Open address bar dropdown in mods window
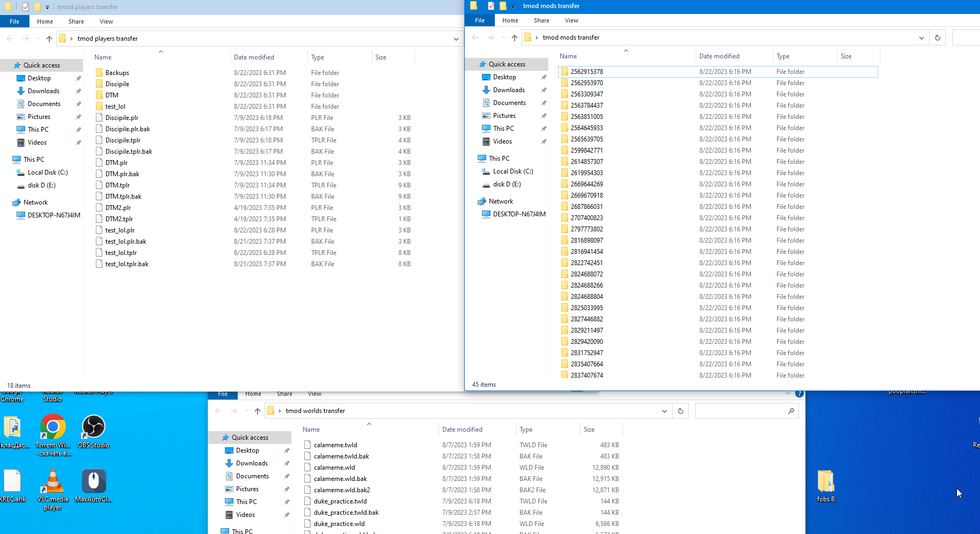This screenshot has height=534, width=980. (921, 37)
